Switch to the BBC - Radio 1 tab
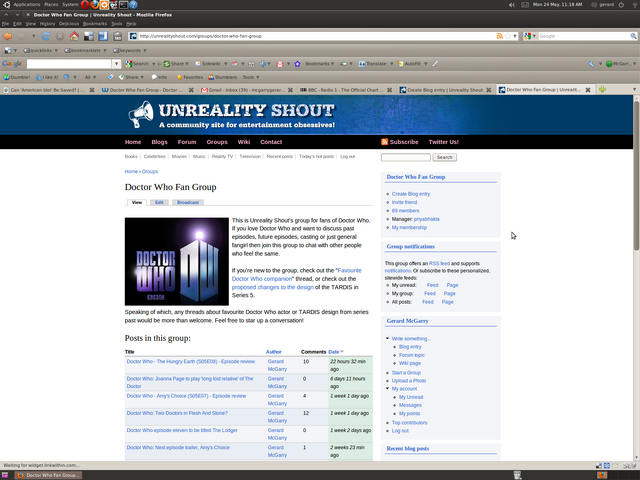Screen dimensions: 640x480 pos(346,90)
